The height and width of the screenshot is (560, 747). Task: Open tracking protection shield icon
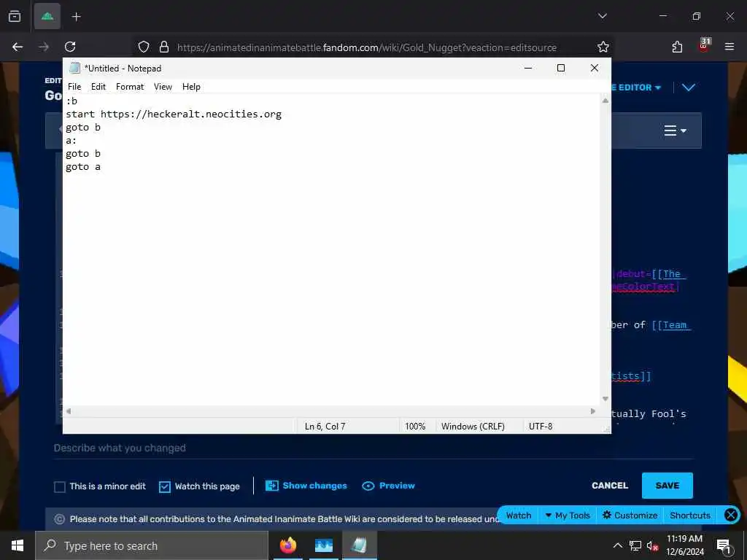[144, 47]
